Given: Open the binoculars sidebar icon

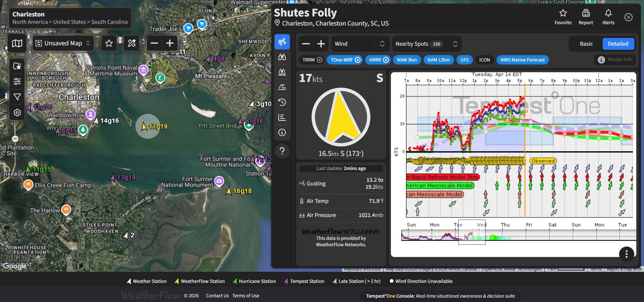Looking at the screenshot, I should pos(282,57).
